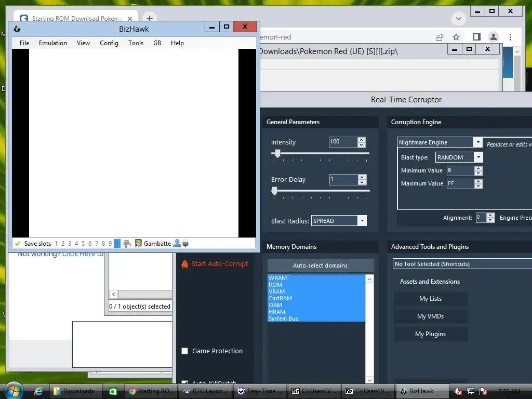
Task: Open the Downloads folder taskbar button
Action: 75,391
